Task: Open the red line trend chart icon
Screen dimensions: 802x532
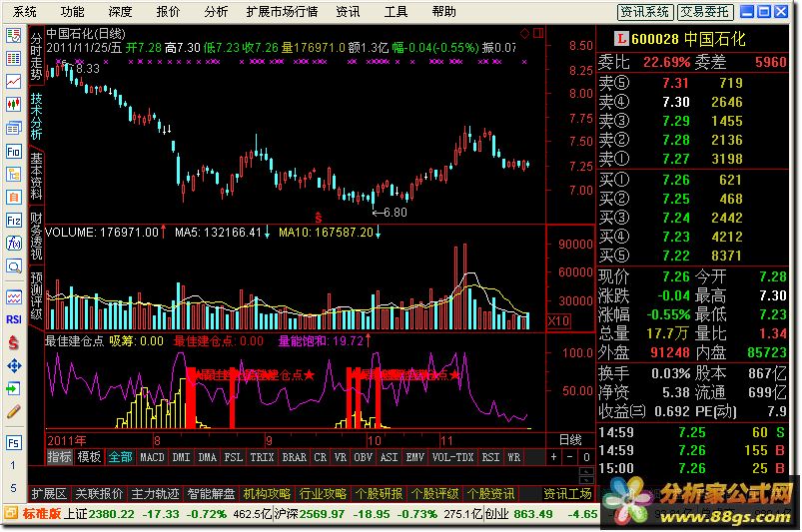Action: coord(13,81)
